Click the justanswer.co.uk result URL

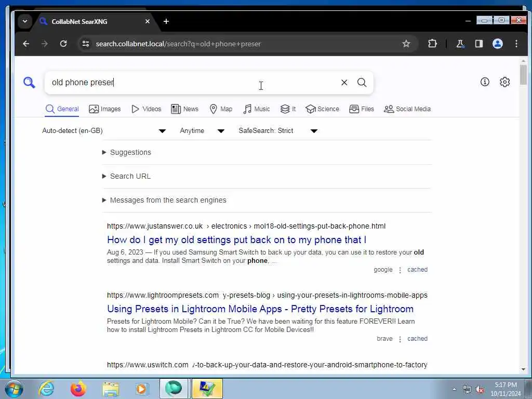click(x=246, y=226)
